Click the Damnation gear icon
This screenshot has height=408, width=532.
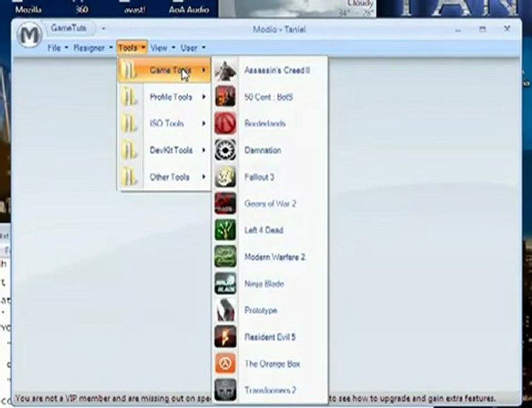click(225, 150)
